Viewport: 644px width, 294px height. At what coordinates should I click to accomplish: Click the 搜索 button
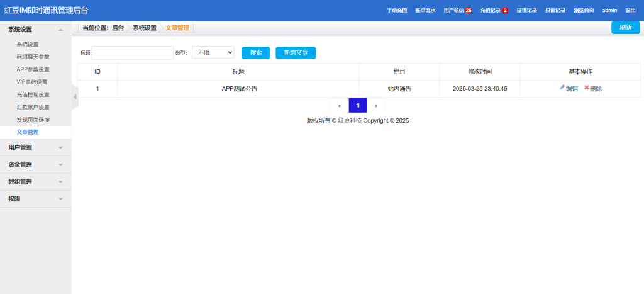click(255, 53)
